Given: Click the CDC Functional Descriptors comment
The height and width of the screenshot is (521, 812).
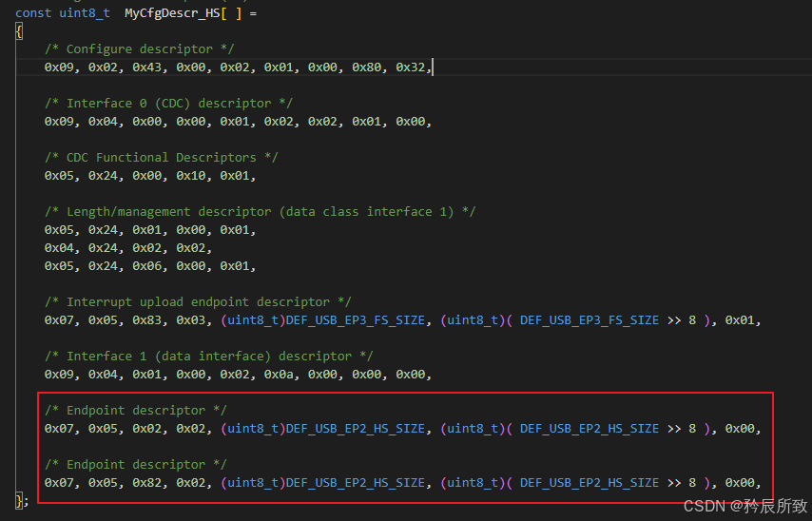Looking at the screenshot, I should coord(161,158).
